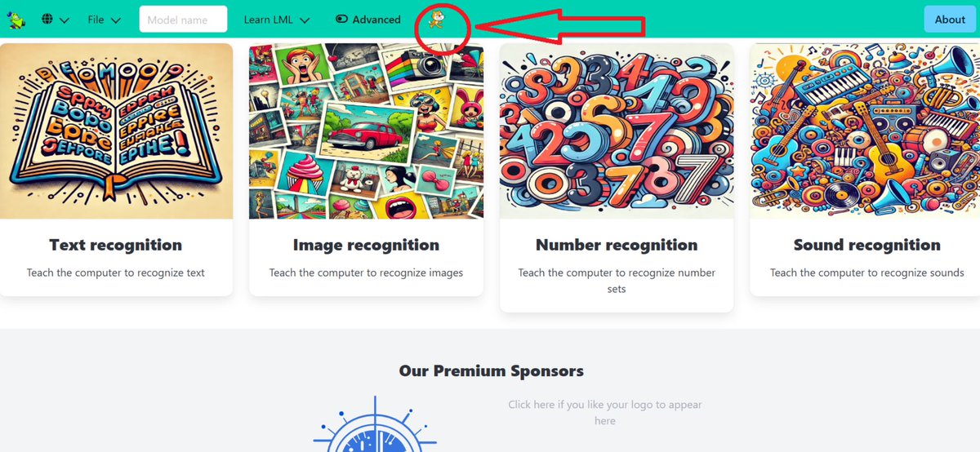Expand the File dropdown menu
Viewport: 980px width, 452px height.
105,20
